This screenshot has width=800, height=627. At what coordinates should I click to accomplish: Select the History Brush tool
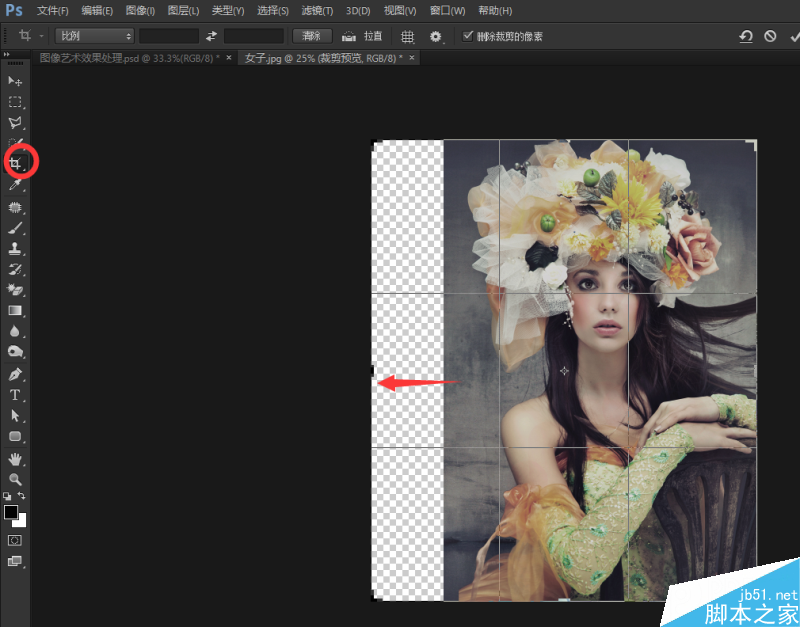[15, 269]
